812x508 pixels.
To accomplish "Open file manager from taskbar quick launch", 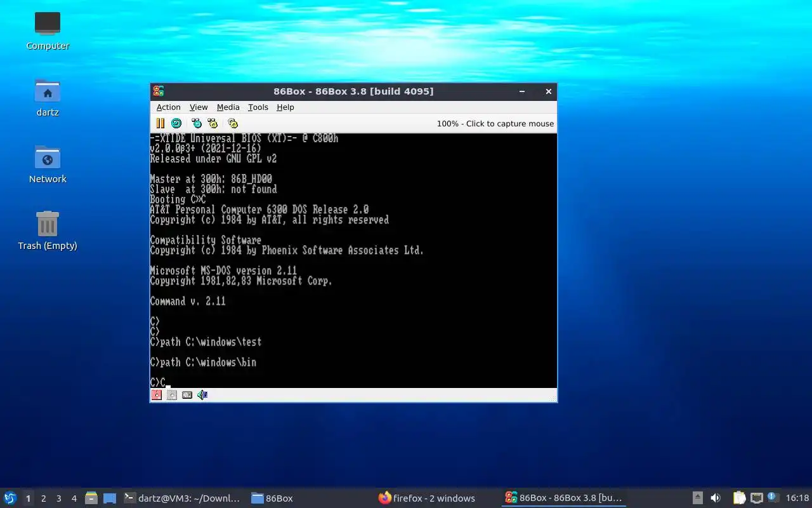I will click(x=91, y=498).
